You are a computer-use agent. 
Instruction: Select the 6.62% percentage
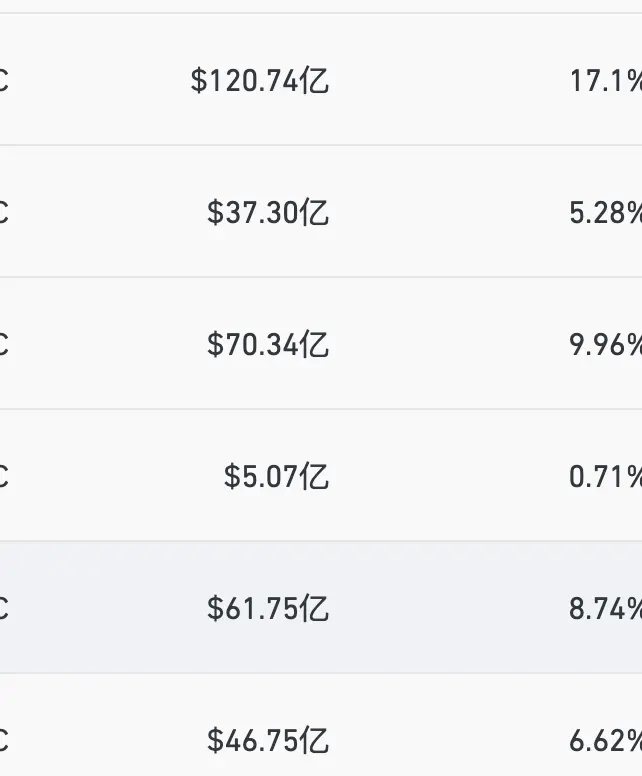pyautogui.click(x=605, y=740)
